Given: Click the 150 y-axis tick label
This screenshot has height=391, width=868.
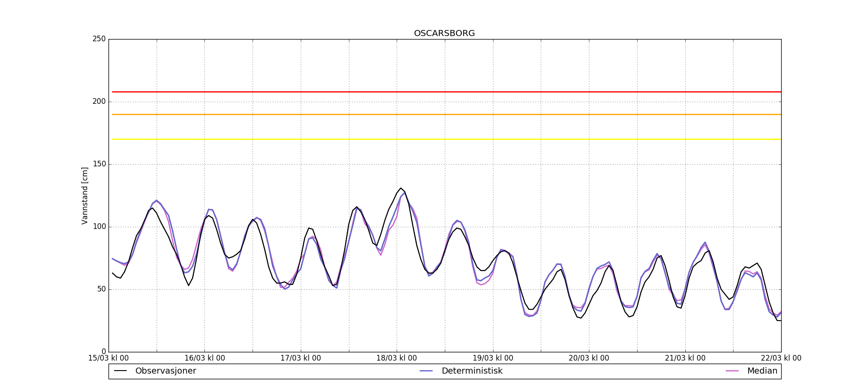Looking at the screenshot, I should 99,164.
